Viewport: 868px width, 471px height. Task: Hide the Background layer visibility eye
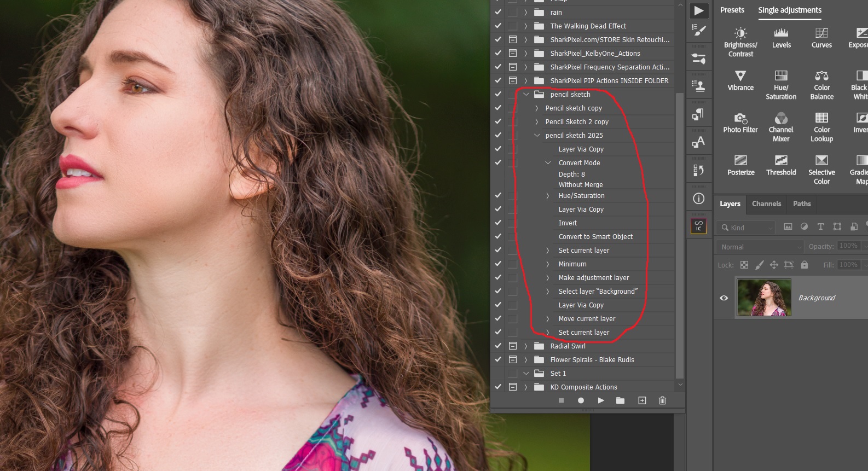tap(724, 298)
